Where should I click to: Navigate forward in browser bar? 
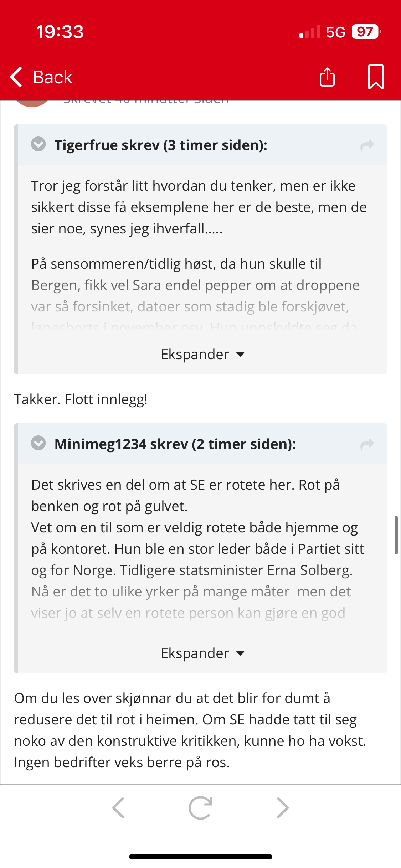[283, 808]
